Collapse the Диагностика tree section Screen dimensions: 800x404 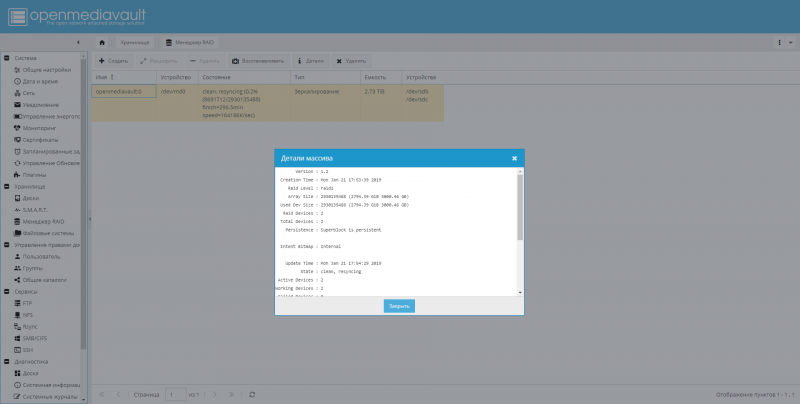click(7, 362)
